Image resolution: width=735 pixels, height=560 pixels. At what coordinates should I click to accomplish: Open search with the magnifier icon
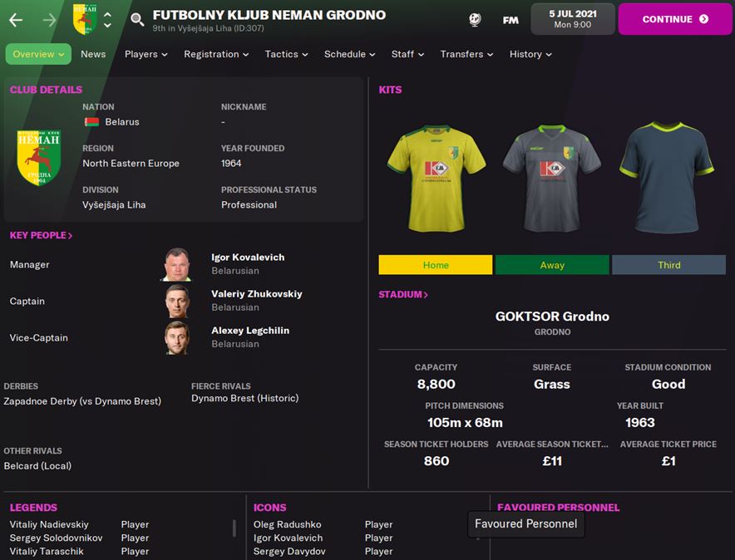point(137,19)
